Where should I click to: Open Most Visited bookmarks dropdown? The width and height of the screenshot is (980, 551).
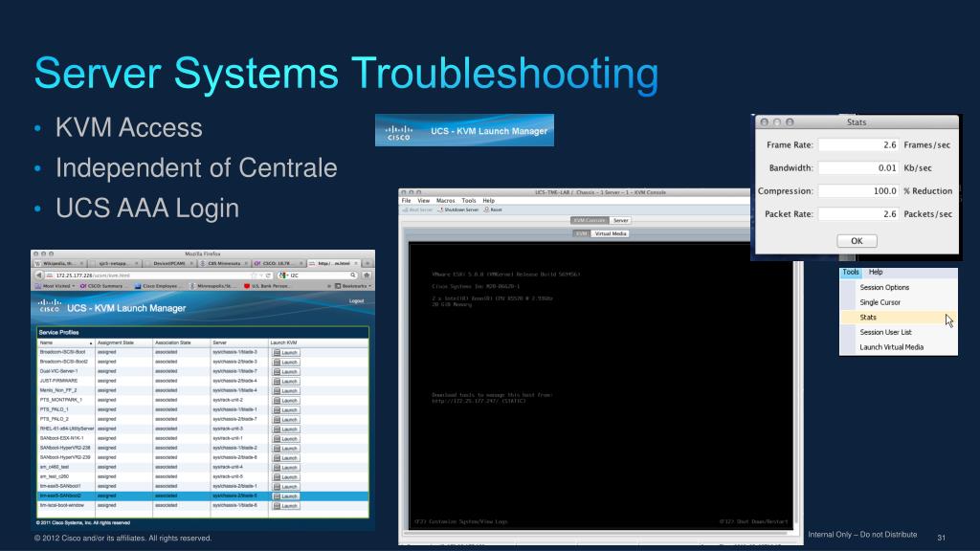tap(55, 286)
